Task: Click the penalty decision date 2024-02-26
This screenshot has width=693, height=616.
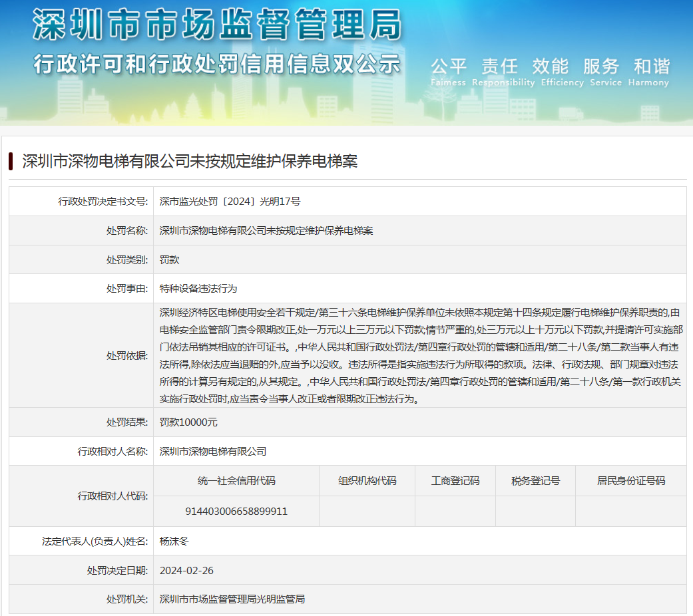Action: [186, 570]
